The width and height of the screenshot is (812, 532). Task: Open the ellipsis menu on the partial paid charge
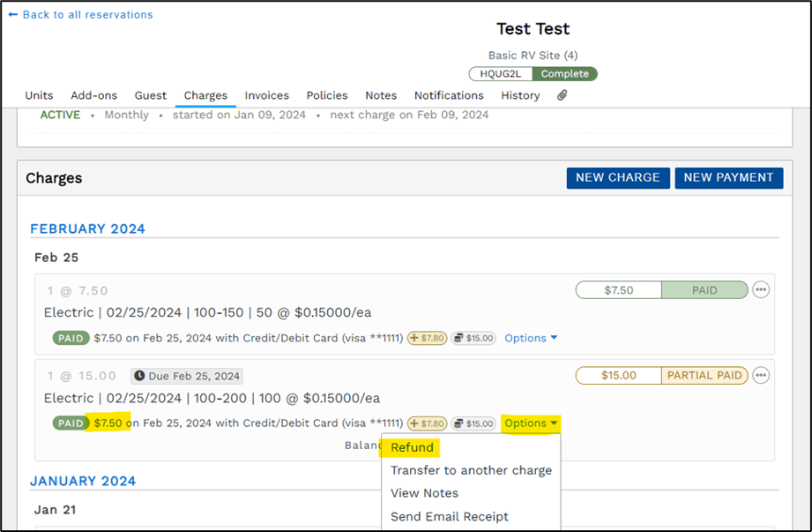760,375
